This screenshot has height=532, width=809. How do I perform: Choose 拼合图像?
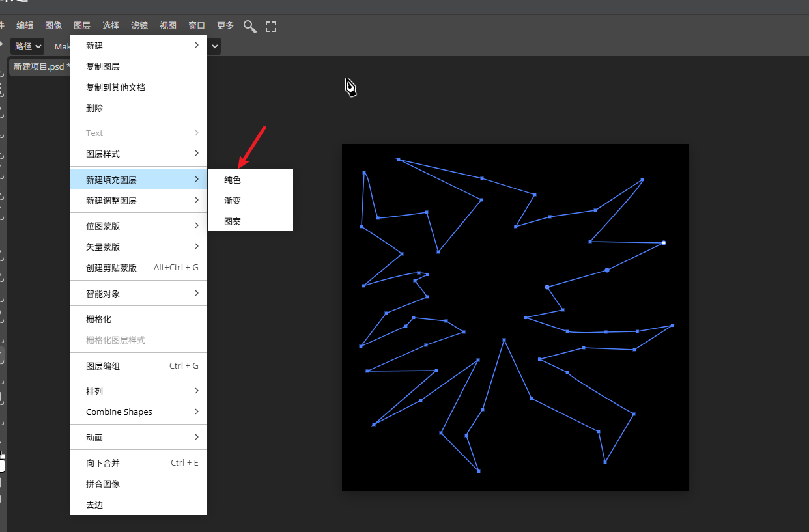click(139, 484)
